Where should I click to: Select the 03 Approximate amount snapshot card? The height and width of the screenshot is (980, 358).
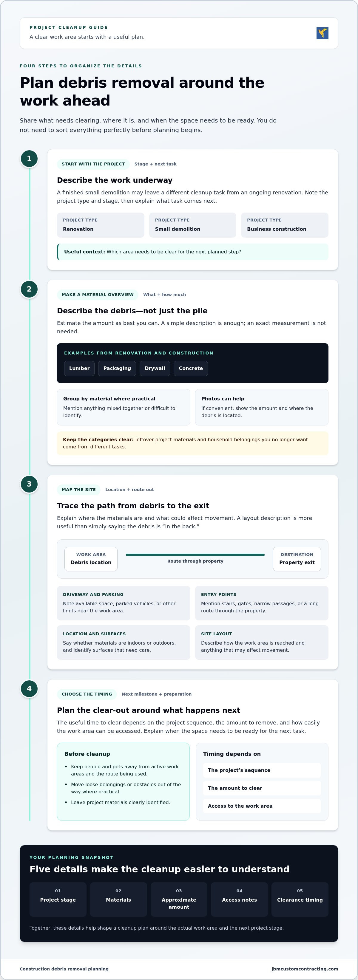pos(179,899)
